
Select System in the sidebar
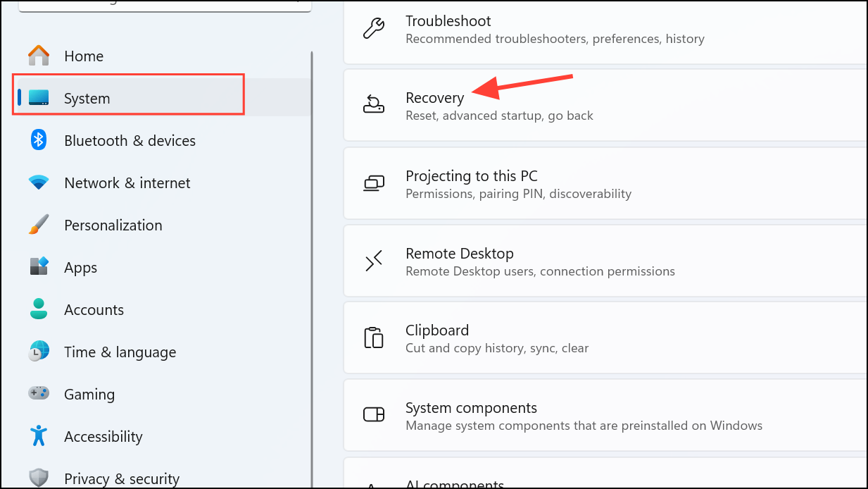point(87,98)
